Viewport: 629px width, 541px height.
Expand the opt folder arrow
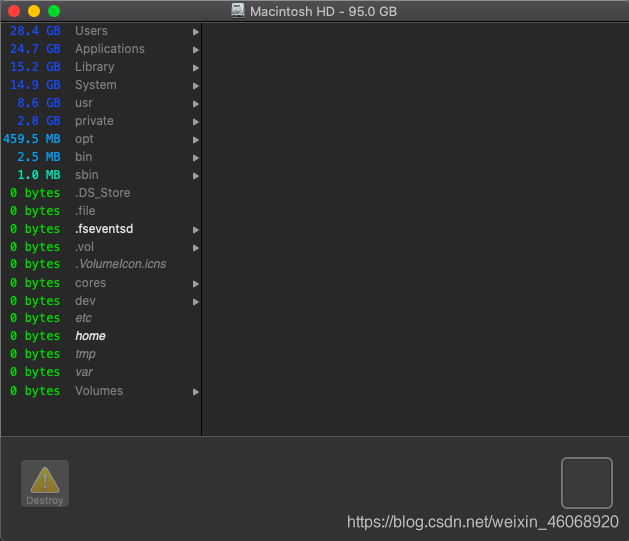(x=196, y=140)
